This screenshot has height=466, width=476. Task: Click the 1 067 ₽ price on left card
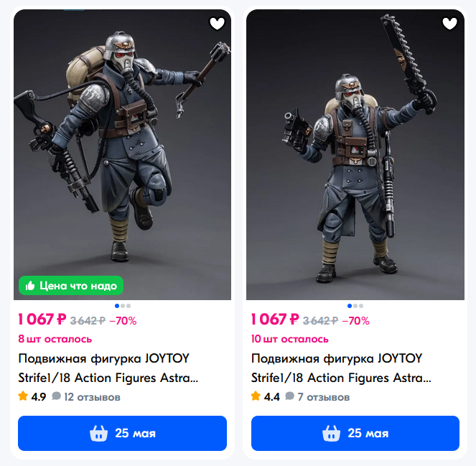point(42,320)
